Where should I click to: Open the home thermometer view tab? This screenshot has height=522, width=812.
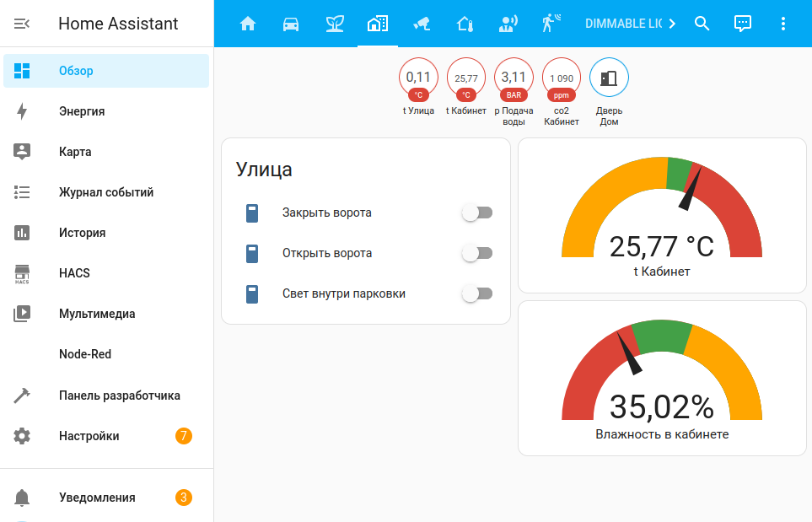tap(465, 24)
